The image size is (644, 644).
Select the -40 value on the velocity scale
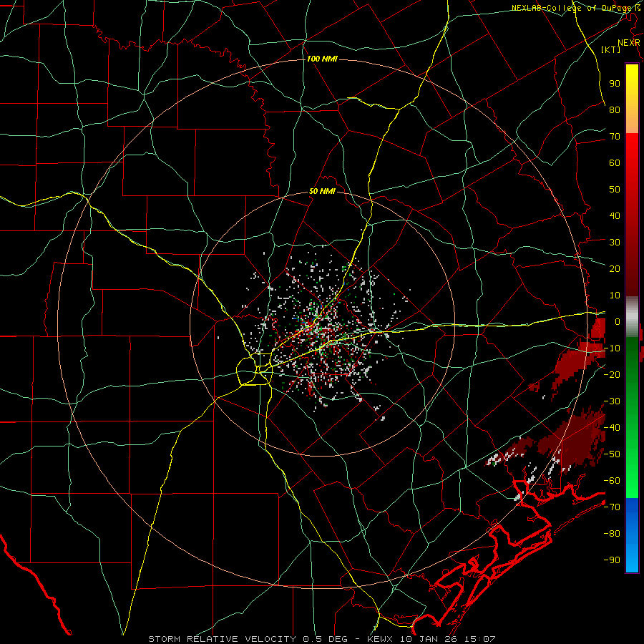pos(612,428)
